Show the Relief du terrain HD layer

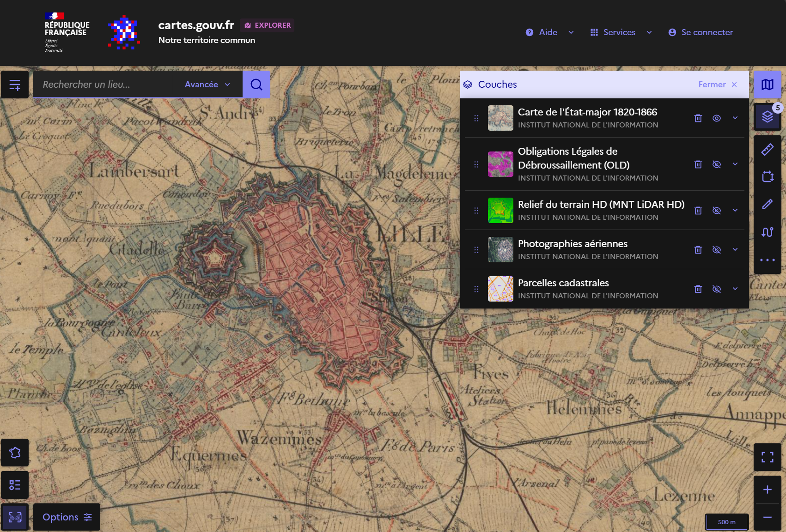click(717, 211)
